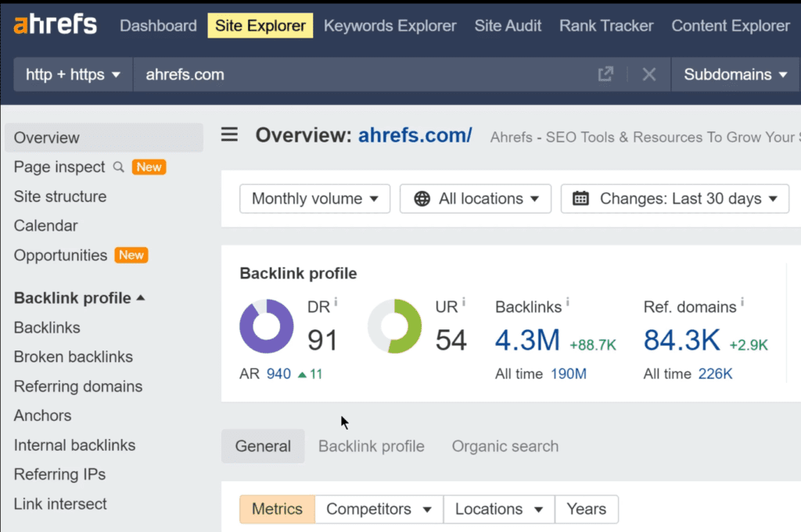
Task: Click the All time 190M backlinks link
Action: (569, 374)
